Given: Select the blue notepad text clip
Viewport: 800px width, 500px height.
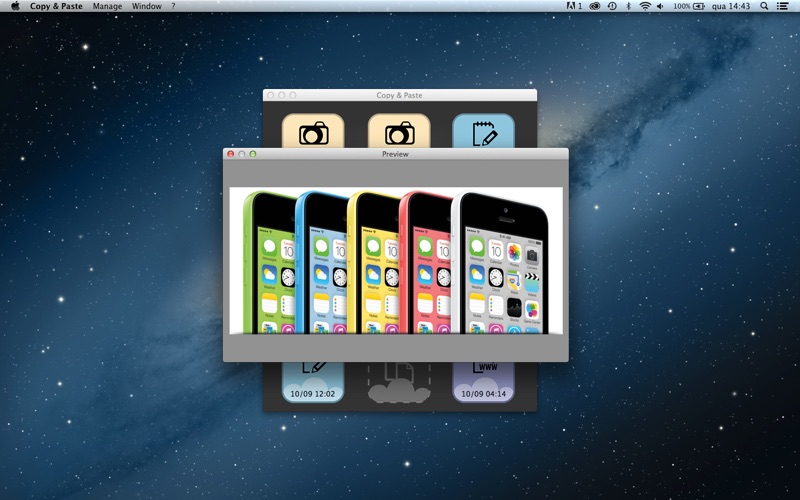Looking at the screenshot, I should [483, 131].
